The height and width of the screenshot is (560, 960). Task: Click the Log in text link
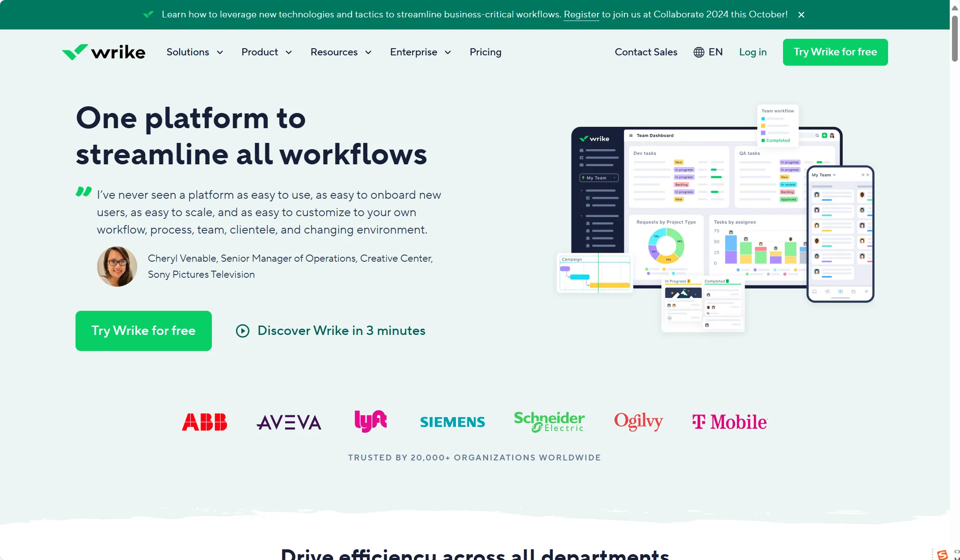point(753,52)
